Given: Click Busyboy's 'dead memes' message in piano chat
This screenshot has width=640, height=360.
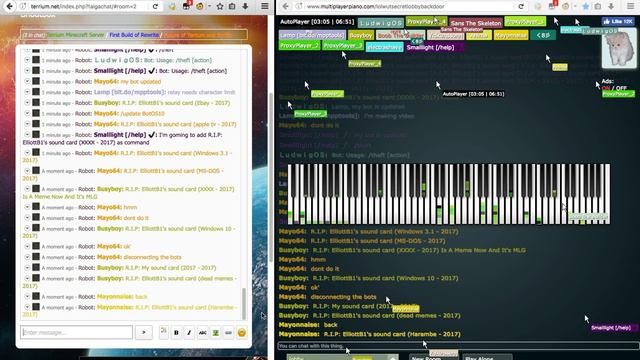Looking at the screenshot, I should coord(370,316).
